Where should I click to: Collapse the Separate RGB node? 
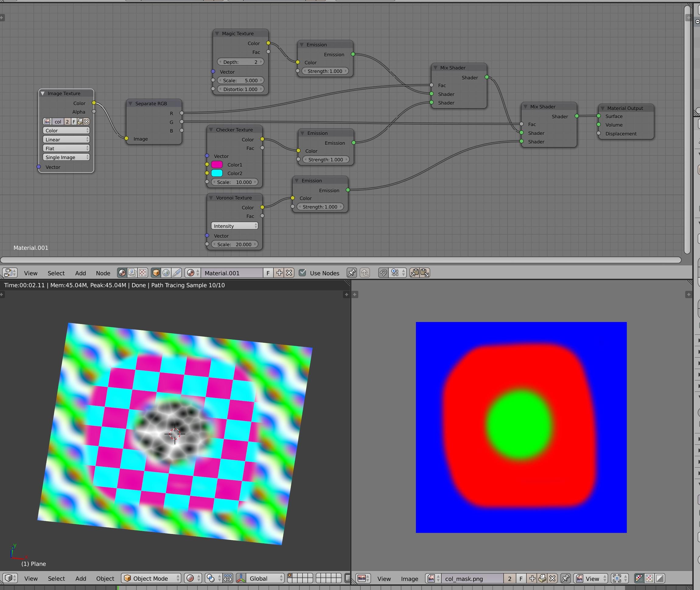pos(131,104)
